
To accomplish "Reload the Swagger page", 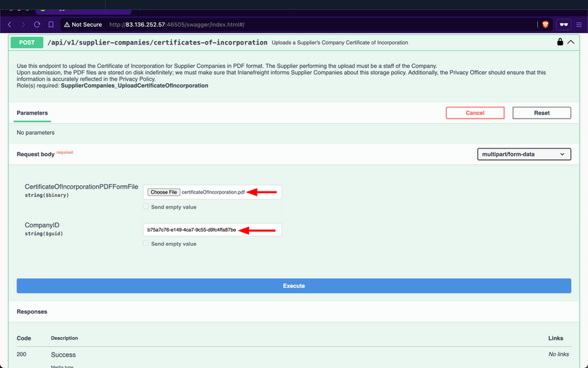I will pos(37,25).
